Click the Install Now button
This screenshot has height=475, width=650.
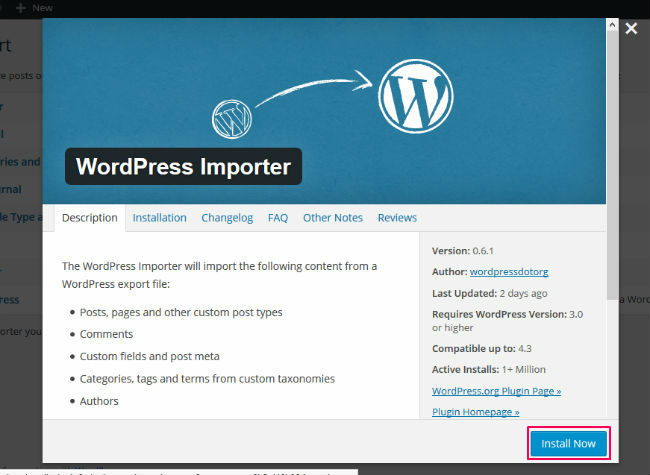click(568, 443)
